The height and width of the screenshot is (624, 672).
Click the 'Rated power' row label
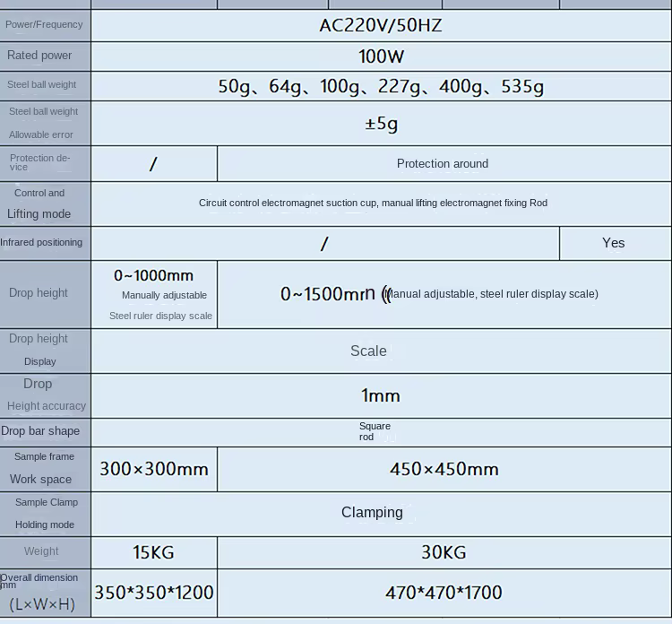[39, 56]
